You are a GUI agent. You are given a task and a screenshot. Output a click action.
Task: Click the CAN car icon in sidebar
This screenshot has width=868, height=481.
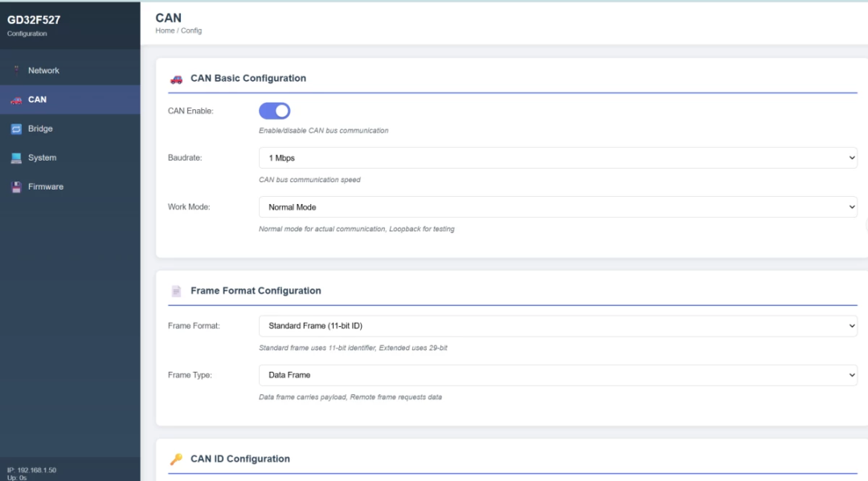16,100
